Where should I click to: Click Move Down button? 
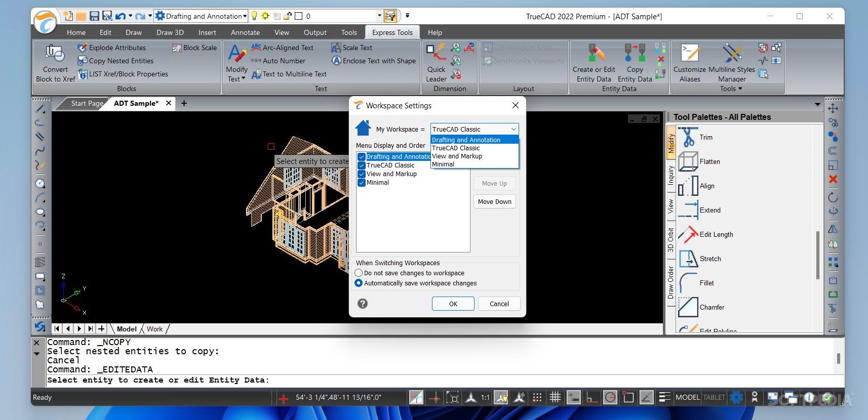494,201
